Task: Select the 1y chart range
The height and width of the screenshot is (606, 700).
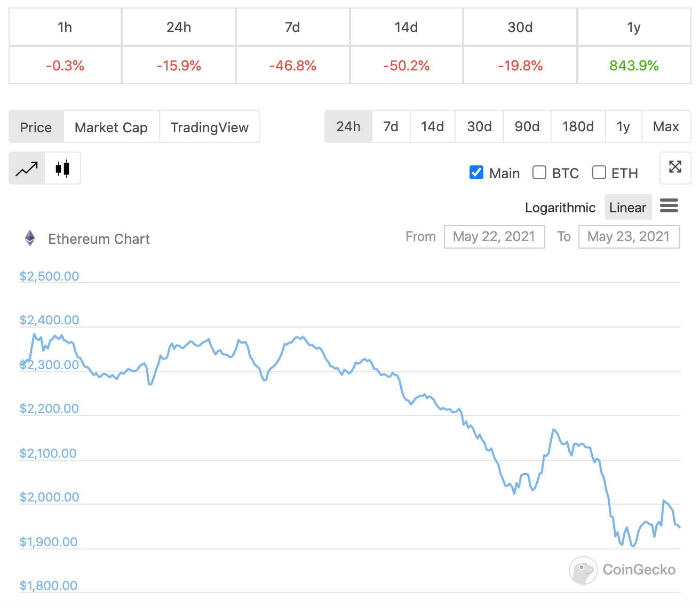Action: [623, 126]
